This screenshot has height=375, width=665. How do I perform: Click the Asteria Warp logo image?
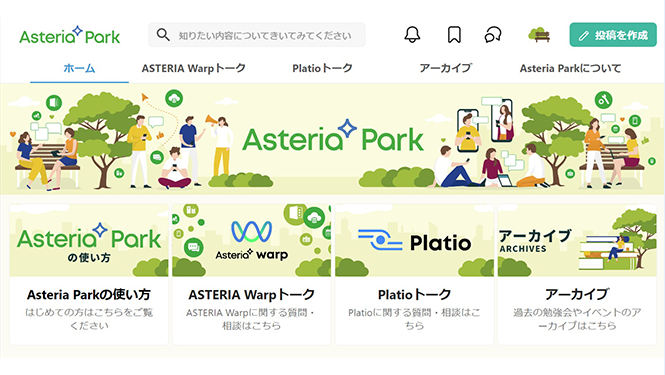(251, 240)
